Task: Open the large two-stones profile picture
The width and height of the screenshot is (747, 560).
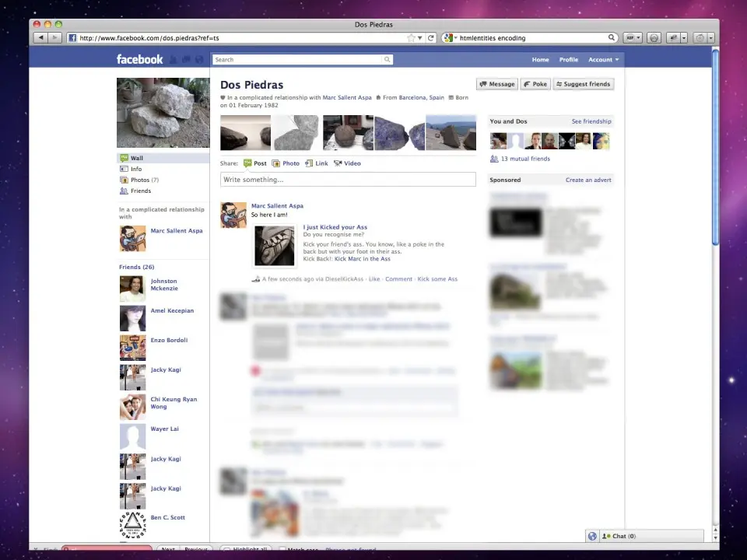Action: coord(163,113)
